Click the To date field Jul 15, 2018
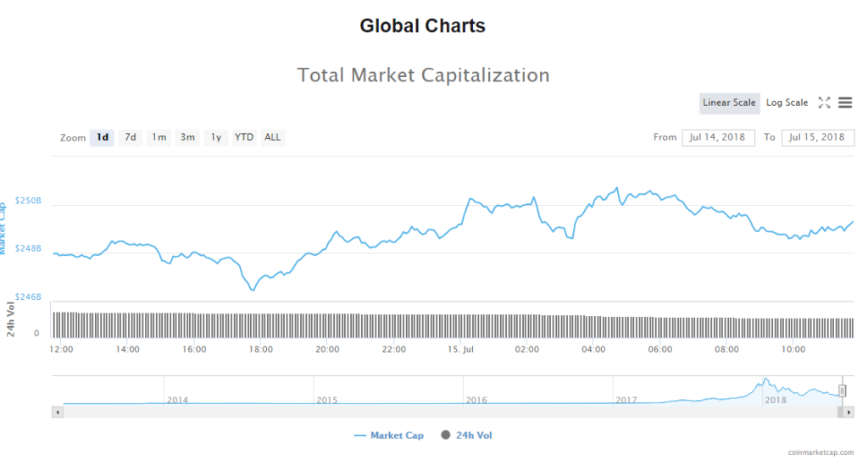 [818, 137]
